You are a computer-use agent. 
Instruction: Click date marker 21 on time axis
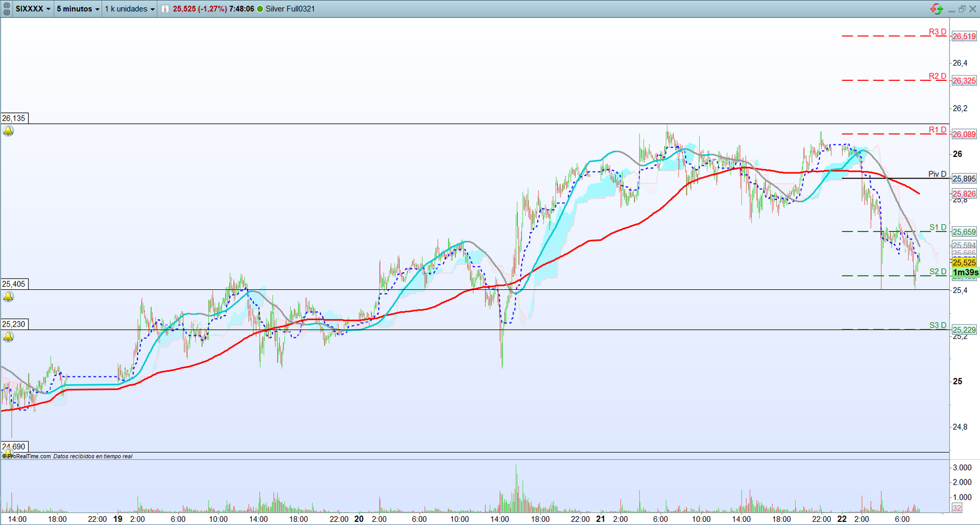[600, 519]
